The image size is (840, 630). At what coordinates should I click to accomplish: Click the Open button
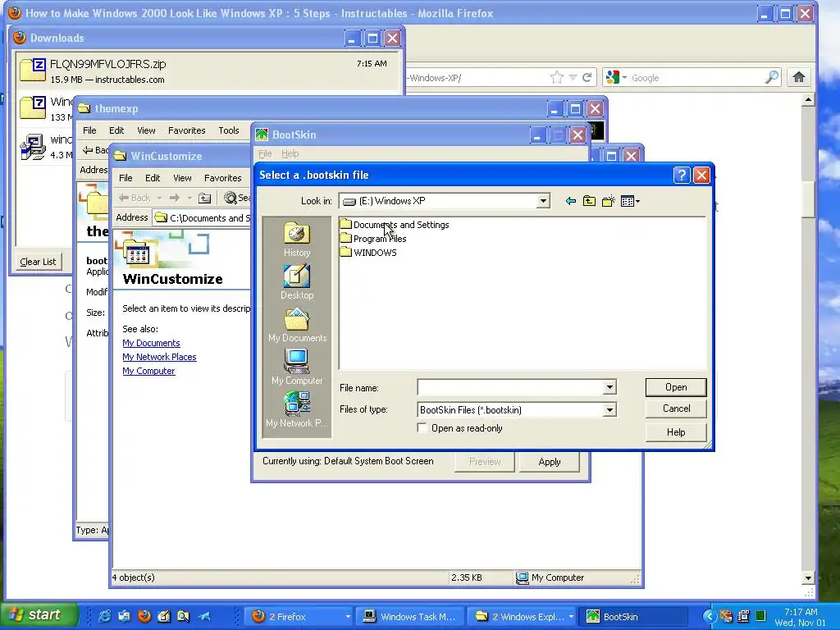tap(676, 387)
